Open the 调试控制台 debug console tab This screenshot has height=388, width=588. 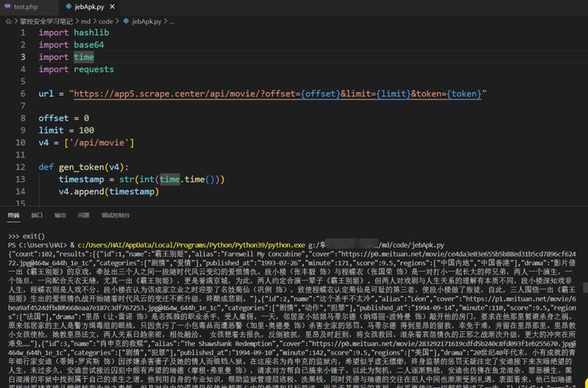[116, 216]
